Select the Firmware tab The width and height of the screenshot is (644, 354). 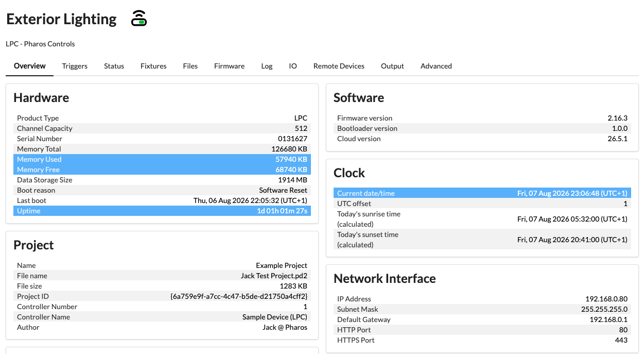click(229, 66)
